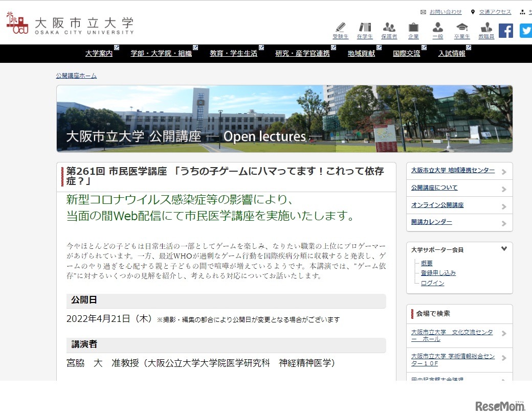Image resolution: width=532 pixels, height=418 pixels.
Task: Open the 入試情報 menu
Action: [x=452, y=53]
